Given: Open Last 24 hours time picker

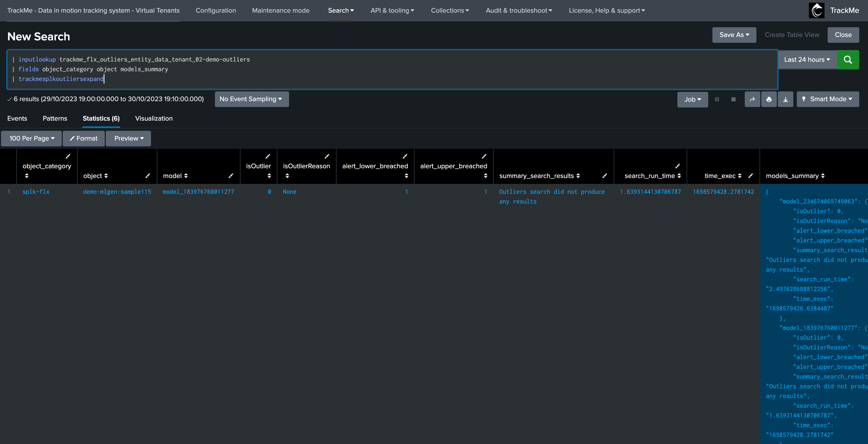Looking at the screenshot, I should (x=807, y=60).
